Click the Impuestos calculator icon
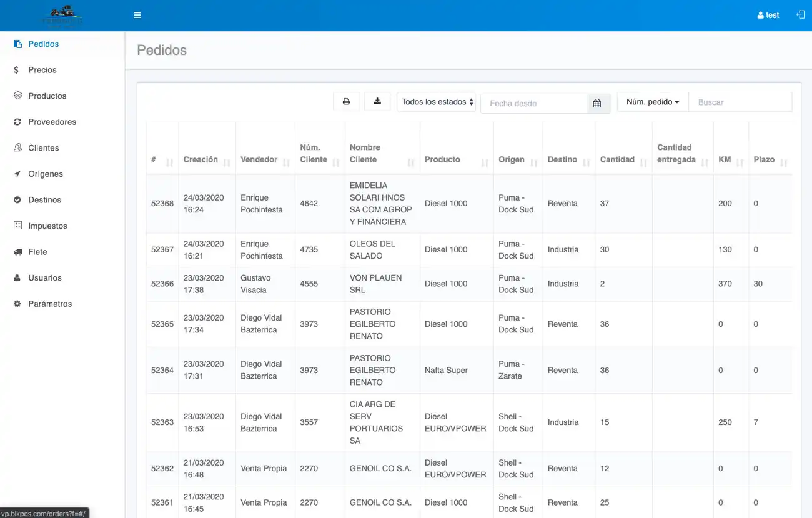 (17, 226)
